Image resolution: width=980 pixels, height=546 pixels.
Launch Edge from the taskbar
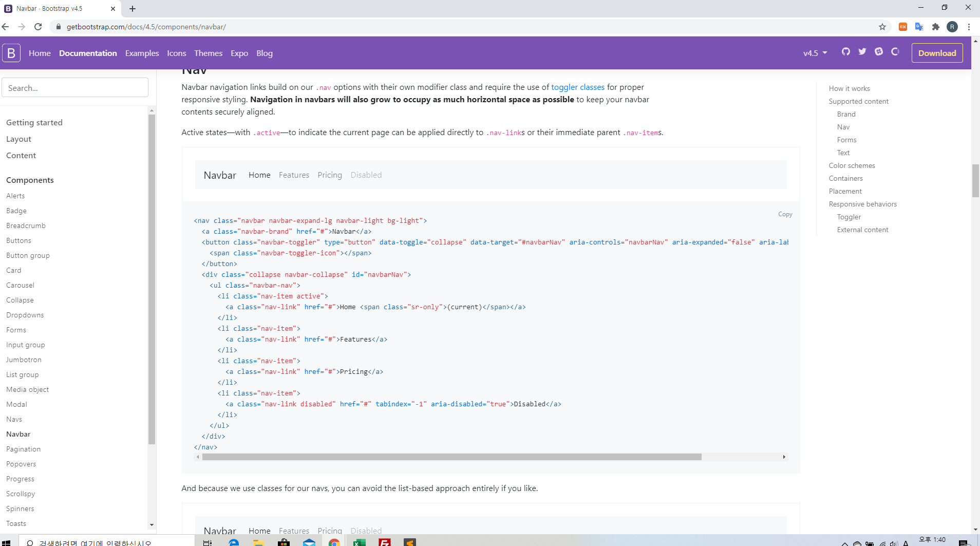(x=234, y=542)
